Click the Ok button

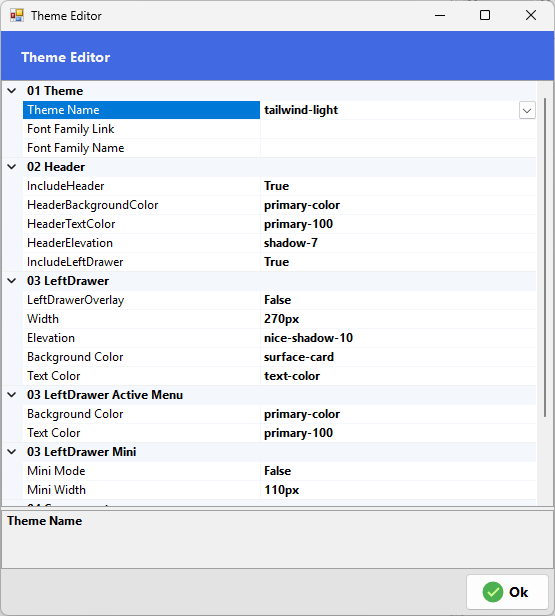507,592
